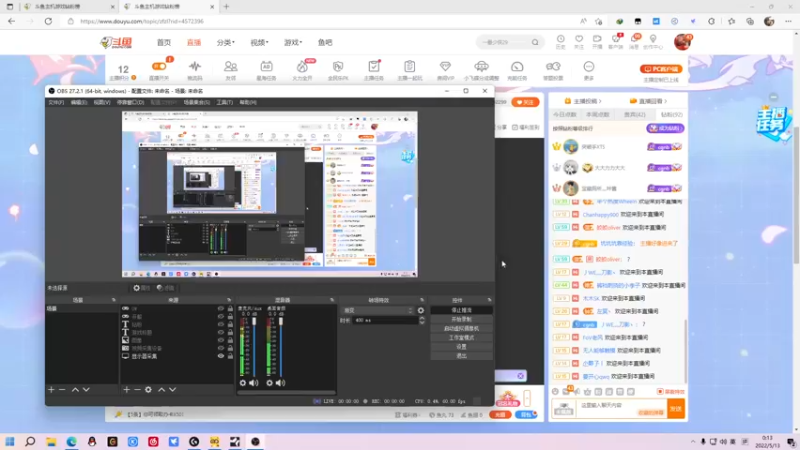Screen dimensions: 800x450
Task: Toggle visibility of the 图像 source
Action: pyautogui.click(x=221, y=340)
